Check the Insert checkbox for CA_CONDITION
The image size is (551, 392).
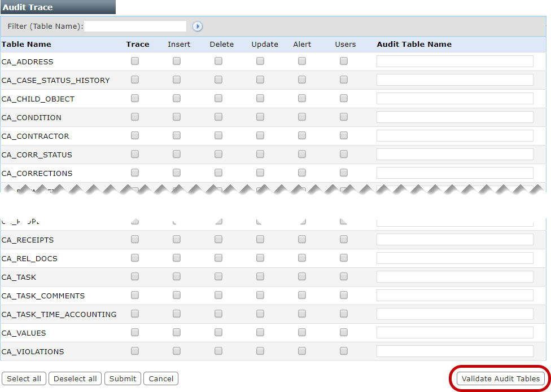[176, 117]
